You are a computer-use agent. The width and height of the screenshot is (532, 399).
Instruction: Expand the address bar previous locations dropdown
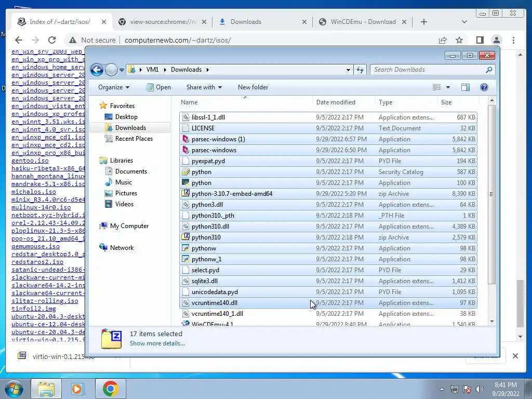coord(348,70)
